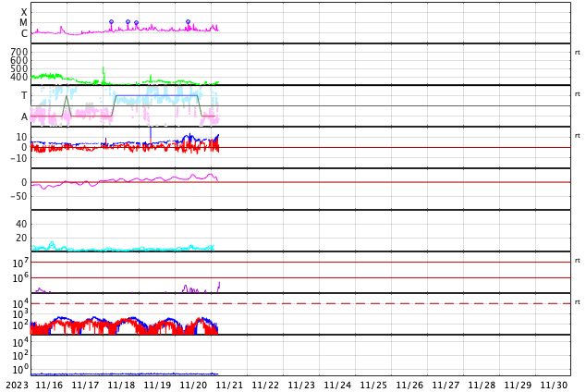The image size is (586, 392).
Task: Click the 500 axis value
Action: (19, 68)
